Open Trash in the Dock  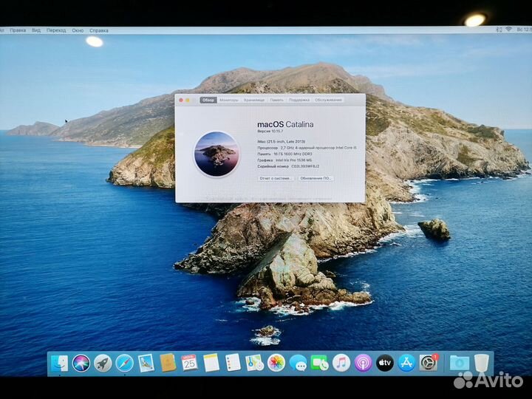(x=482, y=363)
